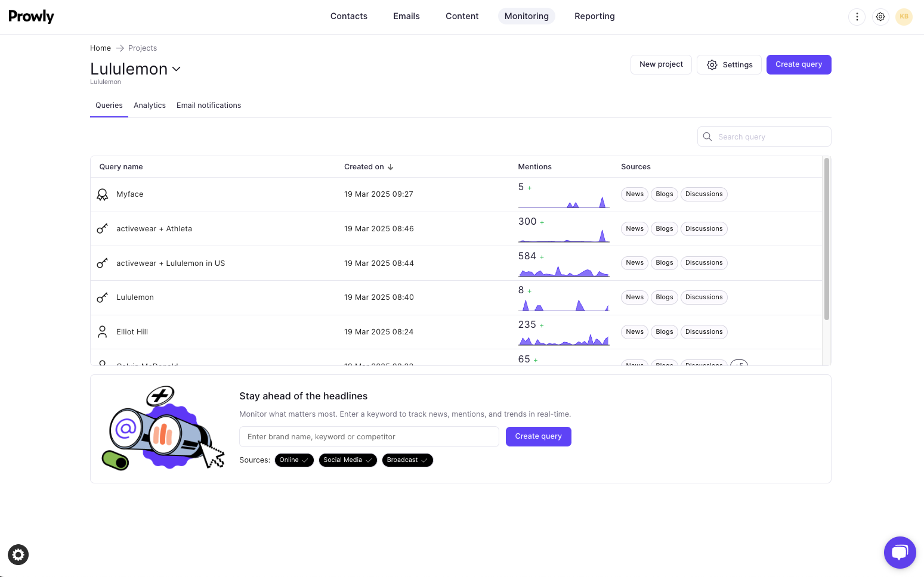924x577 pixels.
Task: Click the Query name column header
Action: 121,167
